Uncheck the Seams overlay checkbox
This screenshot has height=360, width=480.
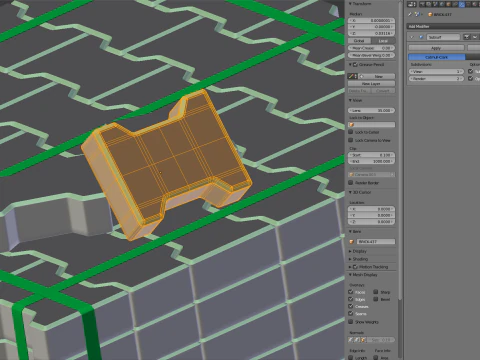(350, 313)
